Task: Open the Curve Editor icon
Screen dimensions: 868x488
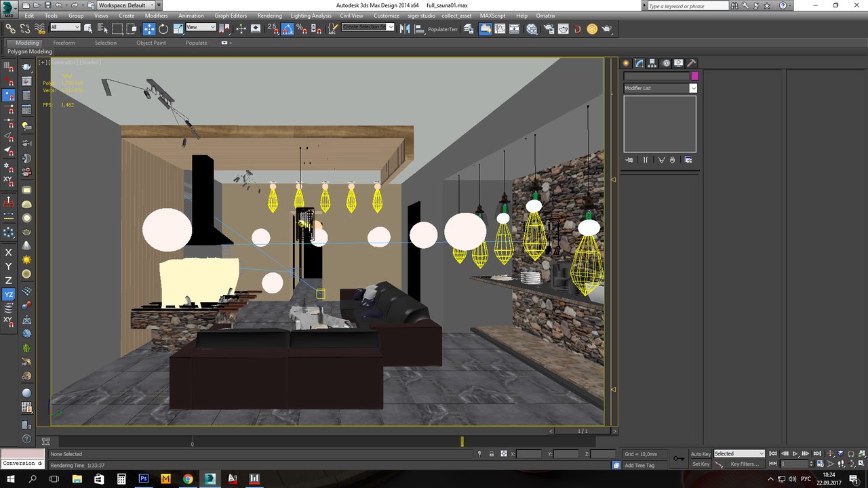Action: pos(501,28)
